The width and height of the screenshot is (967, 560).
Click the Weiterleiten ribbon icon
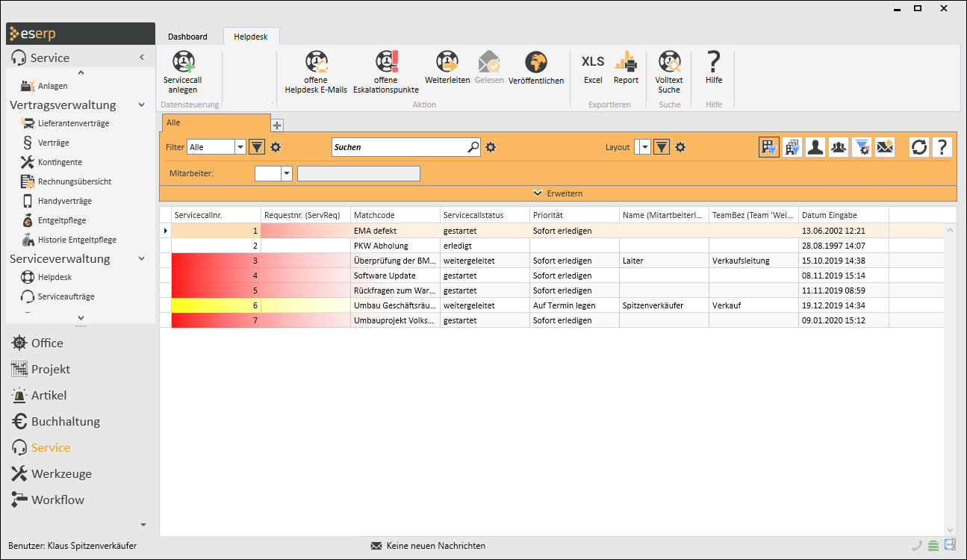447,61
